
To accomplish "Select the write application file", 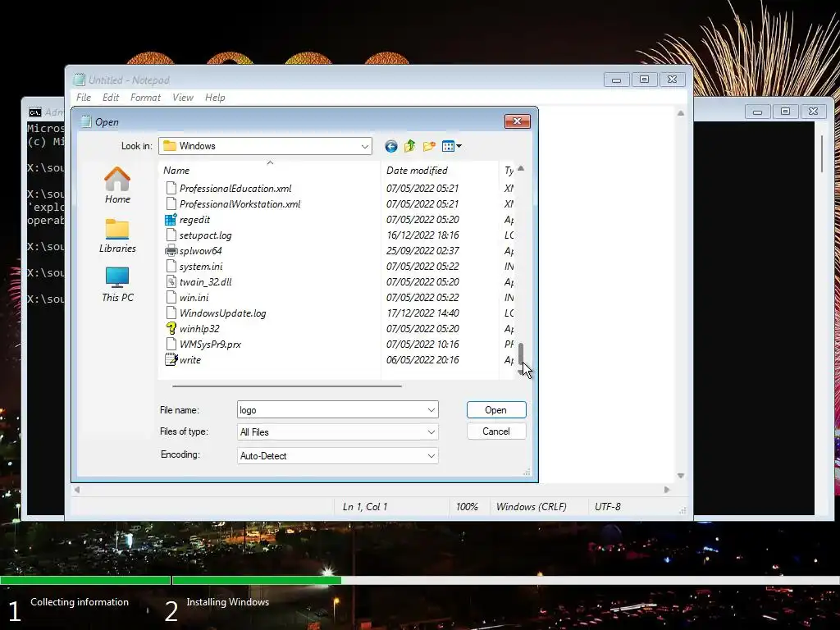I will pos(183,360).
